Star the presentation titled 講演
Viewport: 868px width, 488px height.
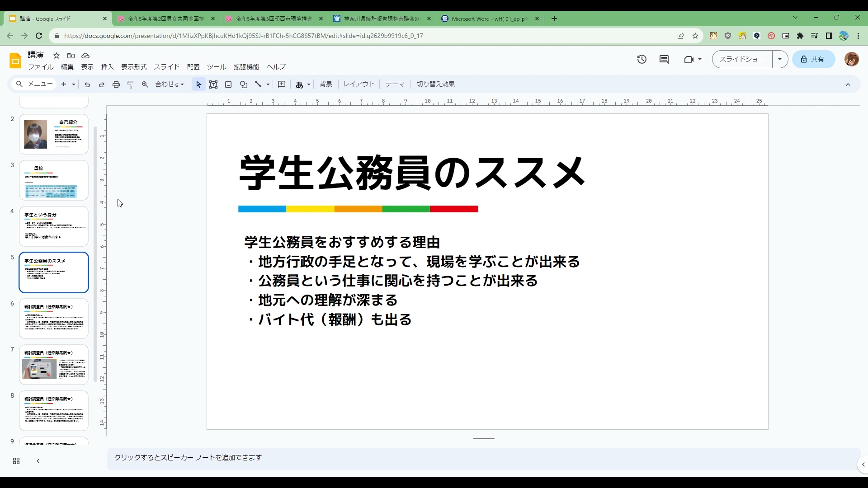click(x=57, y=56)
